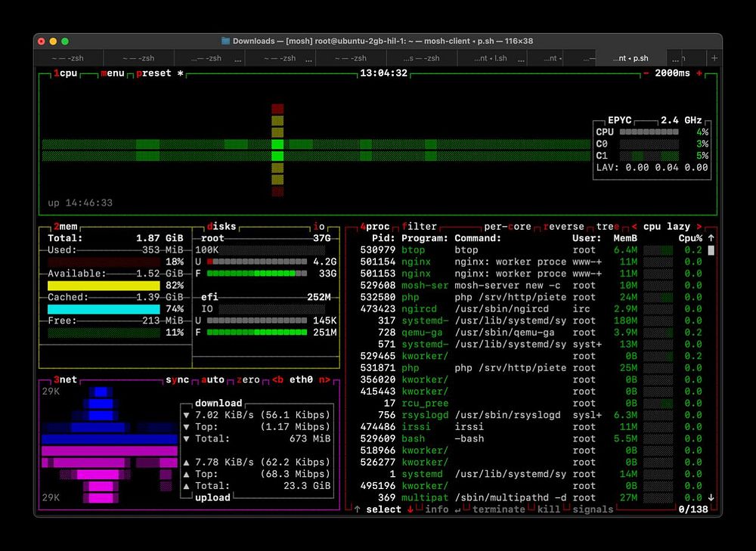Click zero to reset network totals
756x551 pixels.
click(247, 379)
